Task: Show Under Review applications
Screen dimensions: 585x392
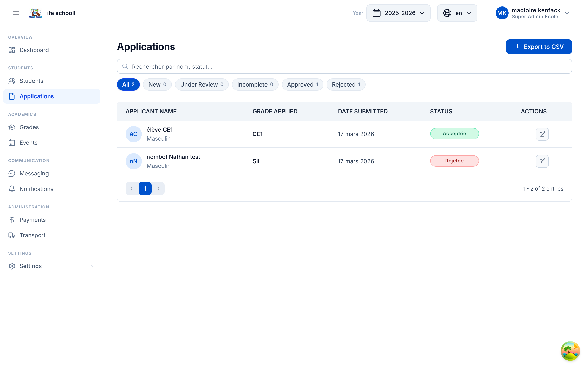Action: click(201, 84)
